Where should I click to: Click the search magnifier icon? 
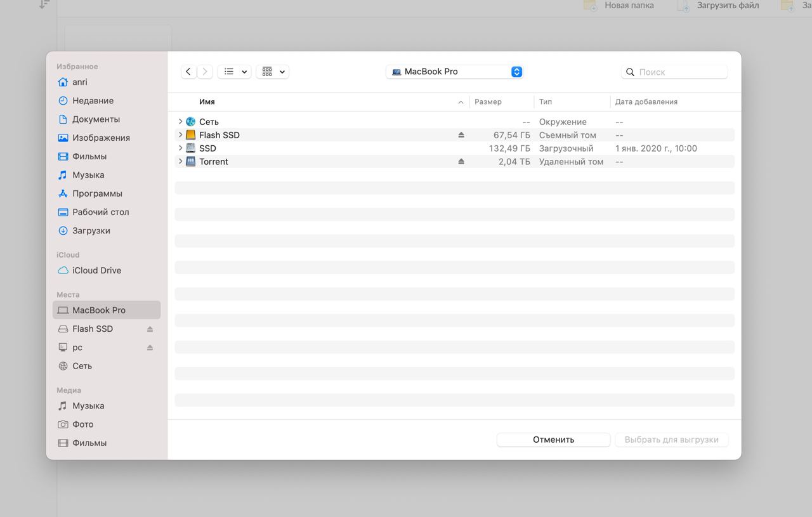click(x=630, y=72)
